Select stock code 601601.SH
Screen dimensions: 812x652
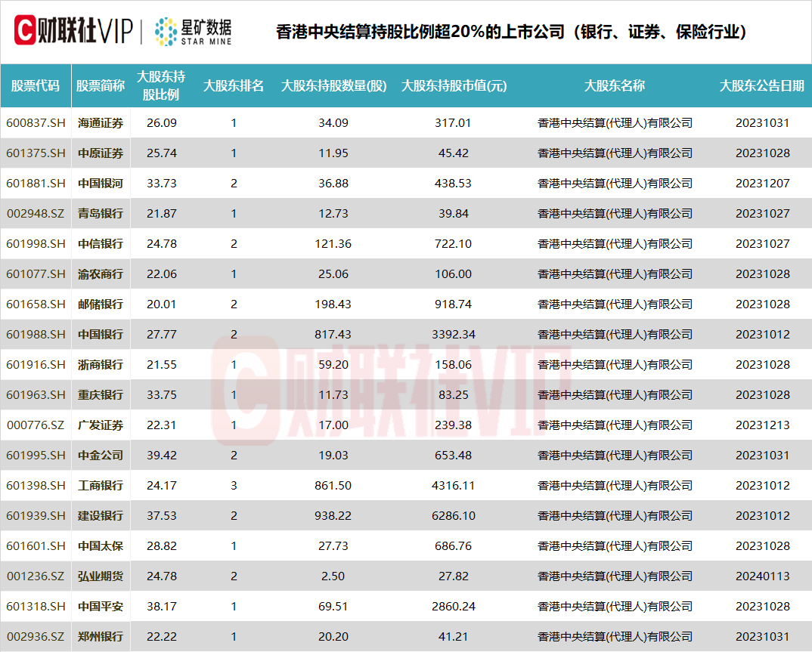tap(36, 546)
